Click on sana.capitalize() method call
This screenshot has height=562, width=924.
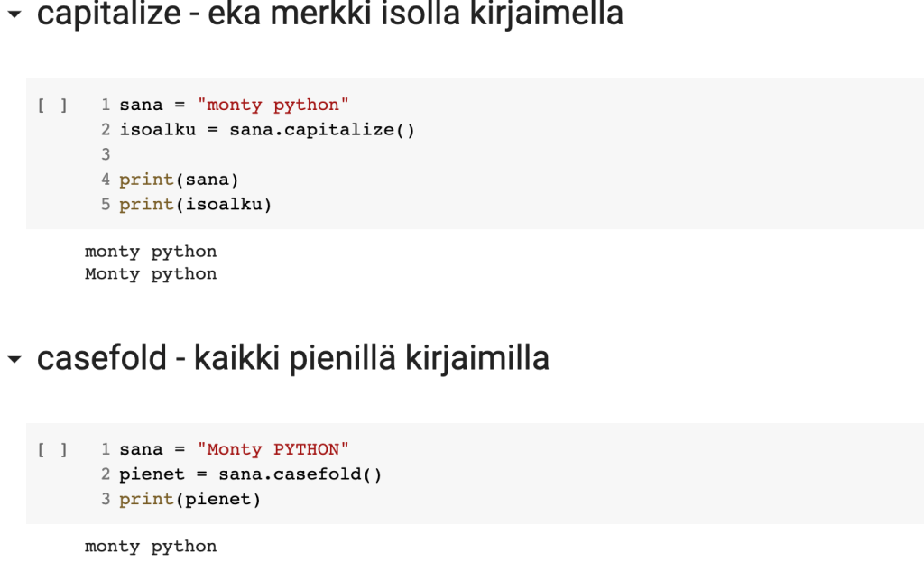pos(322,130)
